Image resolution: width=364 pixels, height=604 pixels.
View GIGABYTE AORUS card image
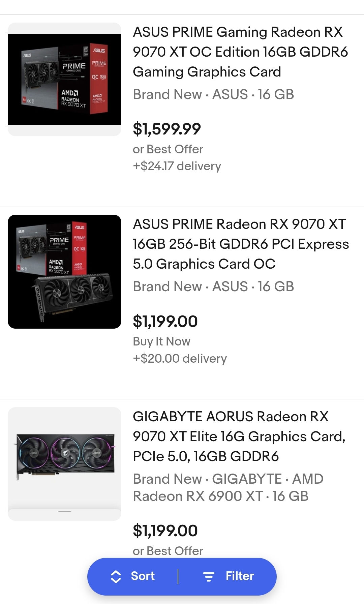click(64, 458)
